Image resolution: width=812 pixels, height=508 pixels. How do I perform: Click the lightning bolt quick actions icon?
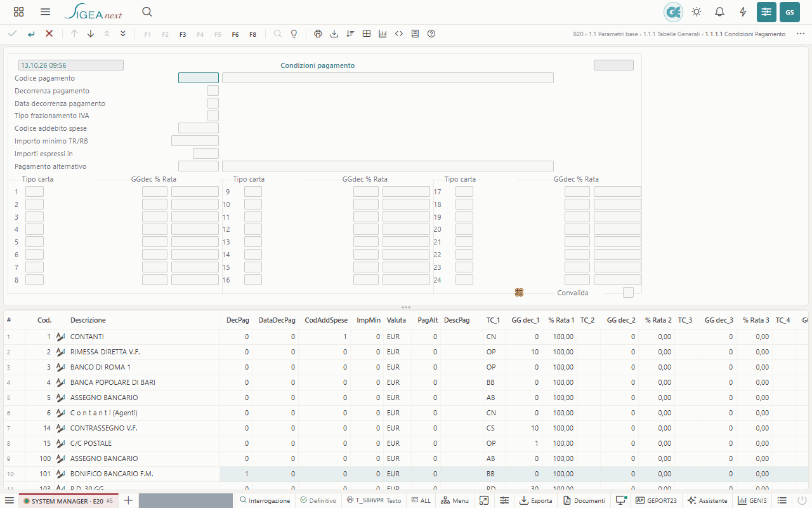pos(743,12)
